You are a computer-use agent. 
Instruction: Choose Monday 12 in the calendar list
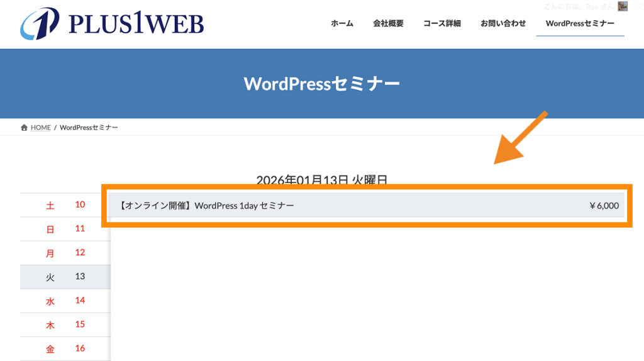pyautogui.click(x=65, y=253)
